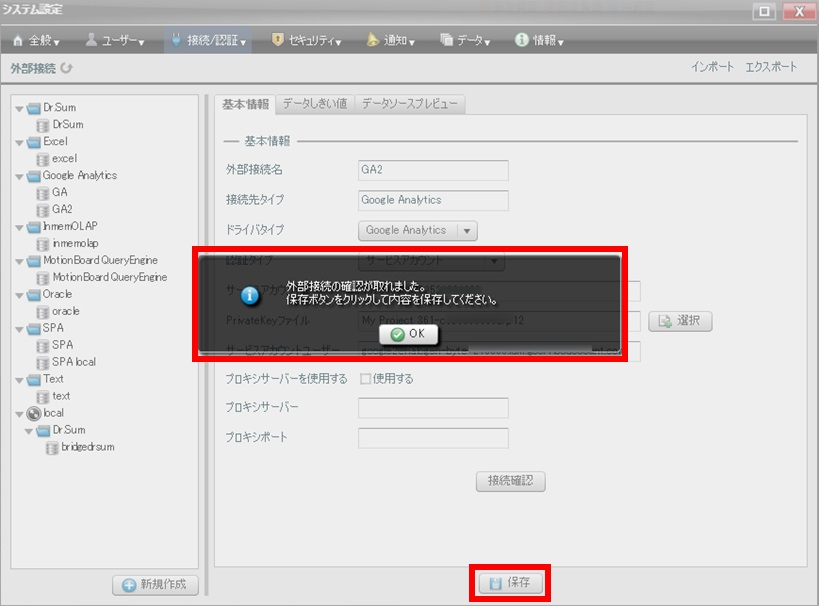The height and width of the screenshot is (606, 819).
Task: Collapse the Excel folder
Action: pos(19,143)
